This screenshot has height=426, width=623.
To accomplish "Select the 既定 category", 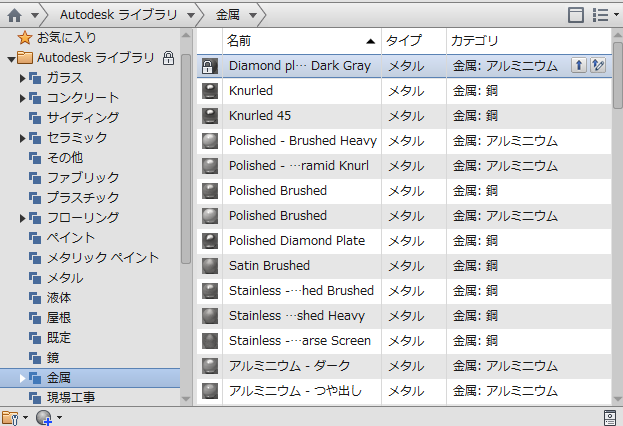I will pos(50,338).
